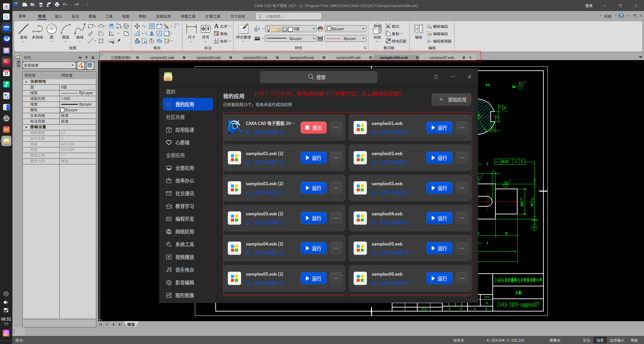
Task: Click the 搜索 search field in app store
Action: [x=318, y=77]
